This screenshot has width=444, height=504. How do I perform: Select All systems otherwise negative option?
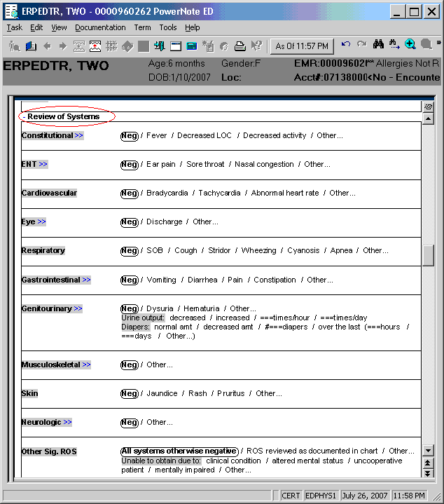point(179,451)
